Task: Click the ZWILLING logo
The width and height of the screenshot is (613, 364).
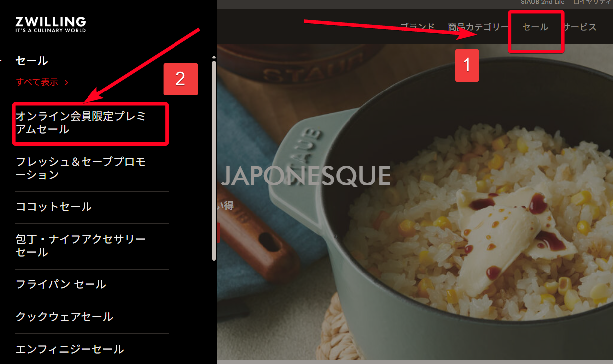Action: (50, 24)
